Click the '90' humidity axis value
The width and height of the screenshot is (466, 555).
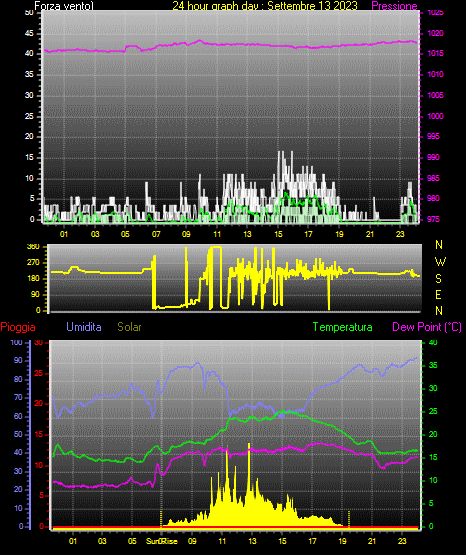pyautogui.click(x=18, y=360)
